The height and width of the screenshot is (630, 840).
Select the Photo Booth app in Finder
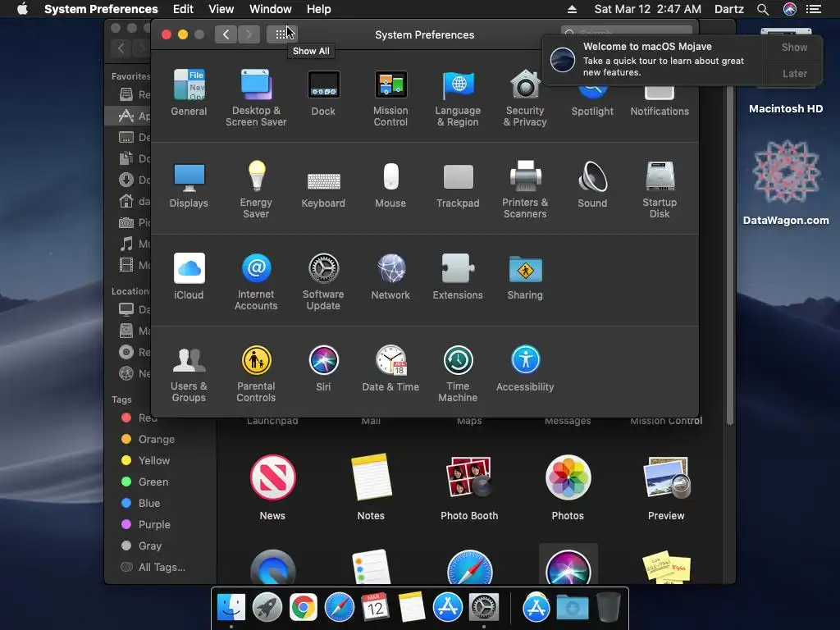point(469,487)
